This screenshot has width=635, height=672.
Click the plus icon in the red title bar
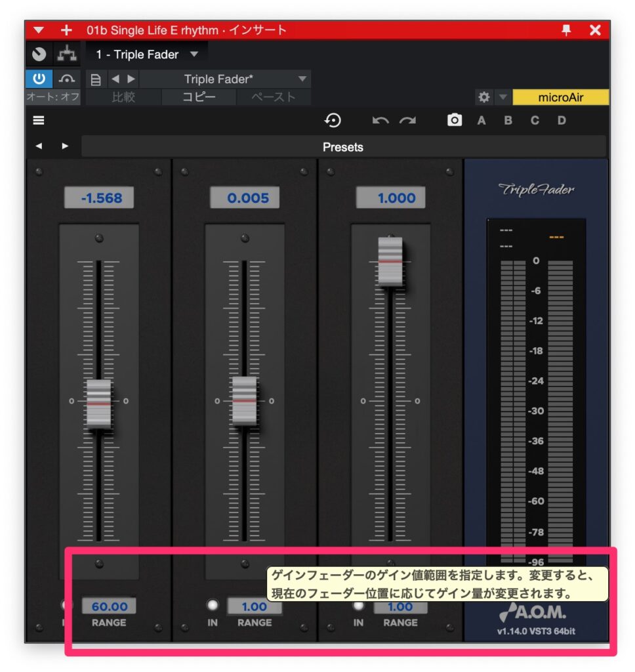pyautogui.click(x=66, y=30)
